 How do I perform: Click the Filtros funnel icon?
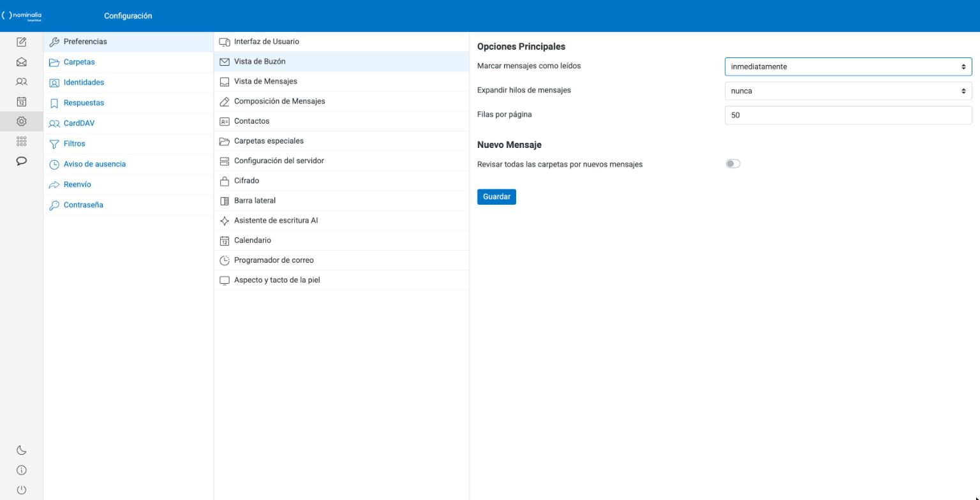[54, 144]
